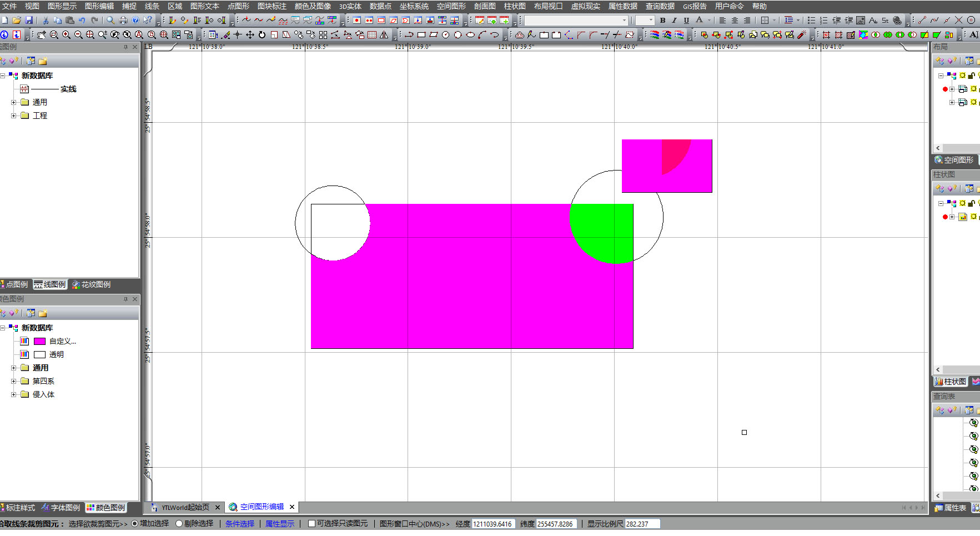Viewport: 980px width, 536px height.
Task: Click the bulleted list icon
Action: click(811, 20)
